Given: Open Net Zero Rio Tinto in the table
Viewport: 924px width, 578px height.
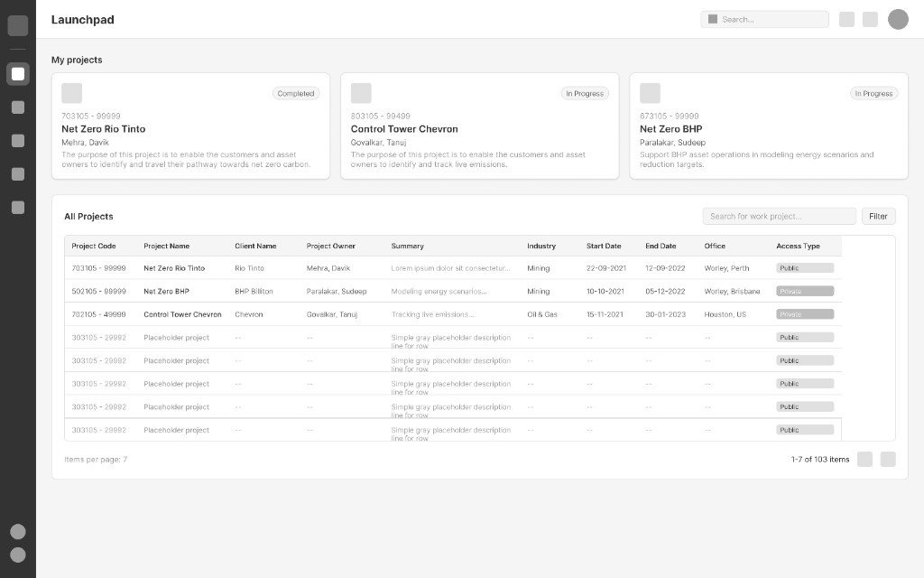Looking at the screenshot, I should (x=174, y=267).
